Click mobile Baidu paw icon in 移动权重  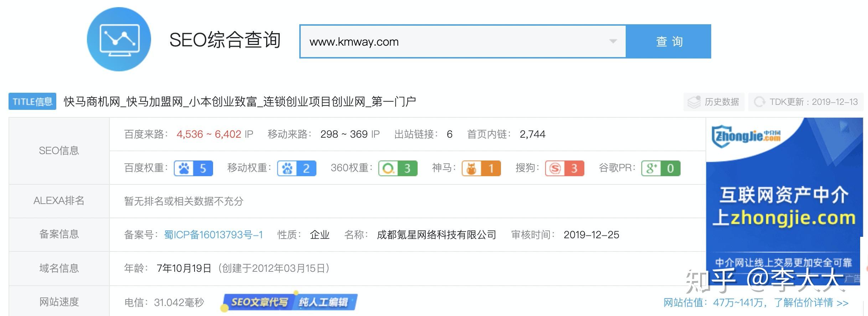[x=287, y=168]
